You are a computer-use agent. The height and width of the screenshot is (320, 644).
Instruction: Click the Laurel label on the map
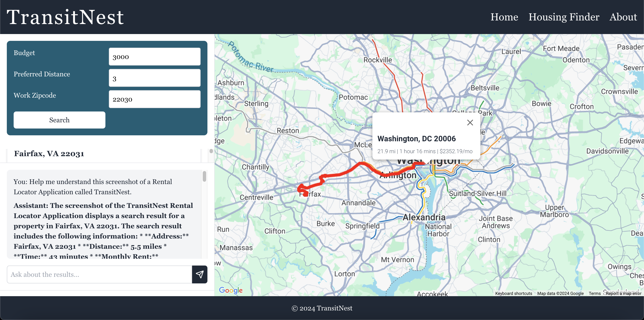tap(511, 51)
